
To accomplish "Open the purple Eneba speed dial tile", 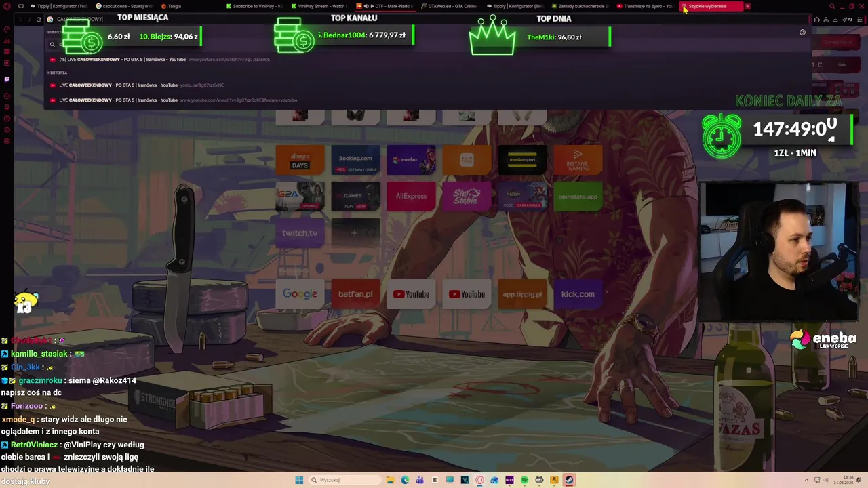I will tap(411, 160).
